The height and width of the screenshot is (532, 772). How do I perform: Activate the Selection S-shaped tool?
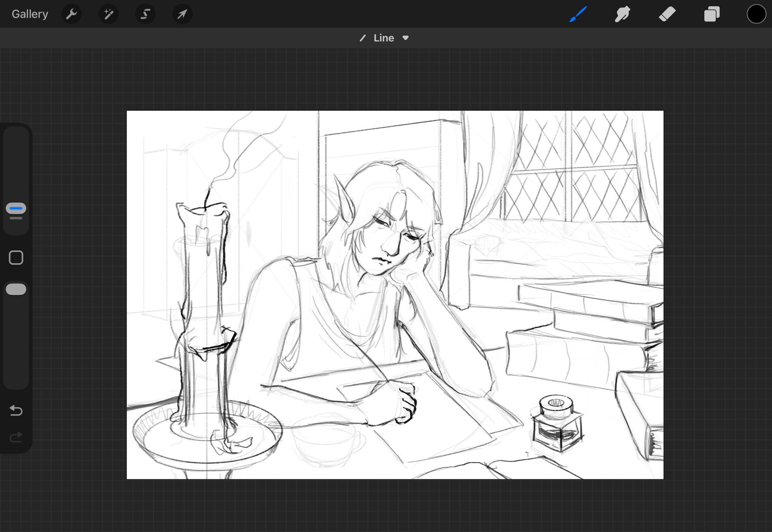tap(145, 14)
